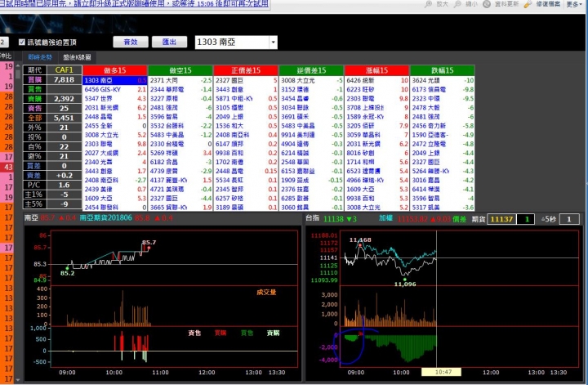Select 3008 大立光 in 逆價差15 list
588x385 pixels.
(x=311, y=80)
